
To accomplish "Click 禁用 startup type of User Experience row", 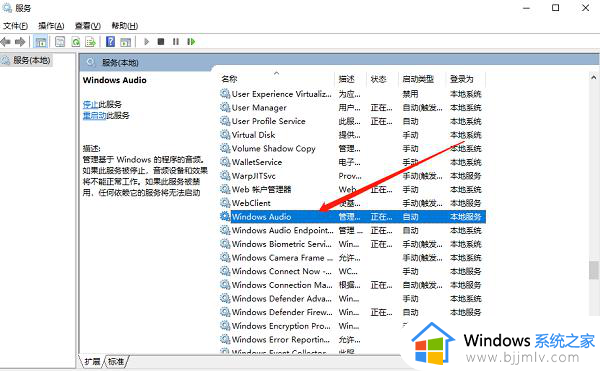I will (410, 94).
